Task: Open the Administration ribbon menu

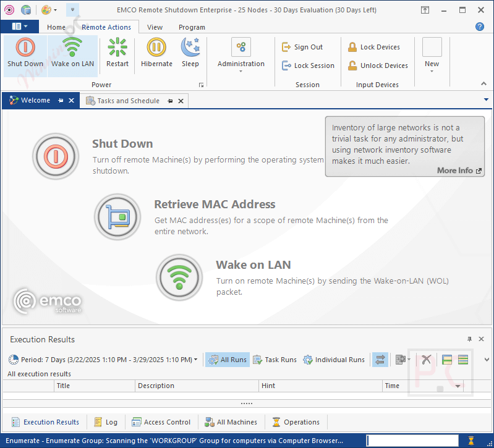Action: click(241, 56)
